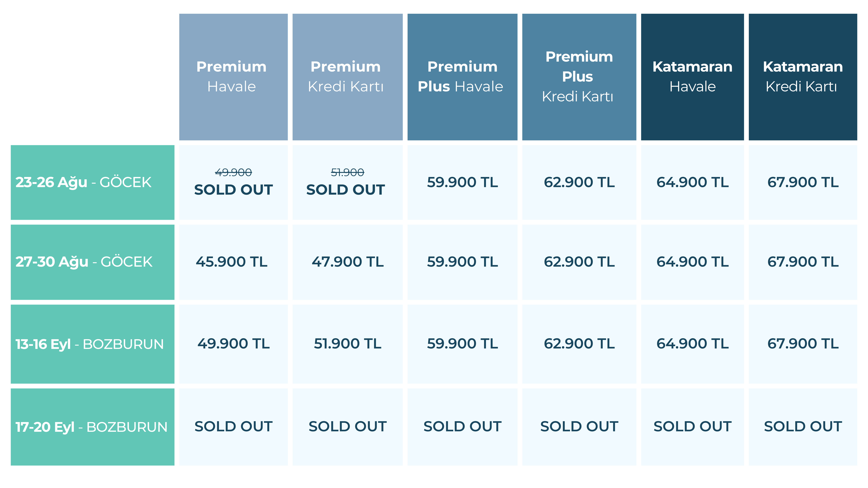This screenshot has width=868, height=488.
Task: Click the Katamaran Havale column header
Action: pyautogui.click(x=692, y=77)
